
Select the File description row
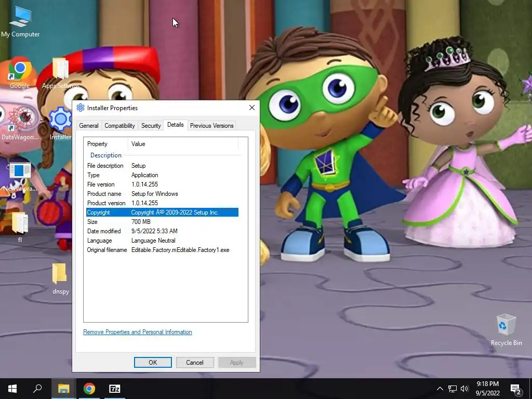pyautogui.click(x=162, y=166)
